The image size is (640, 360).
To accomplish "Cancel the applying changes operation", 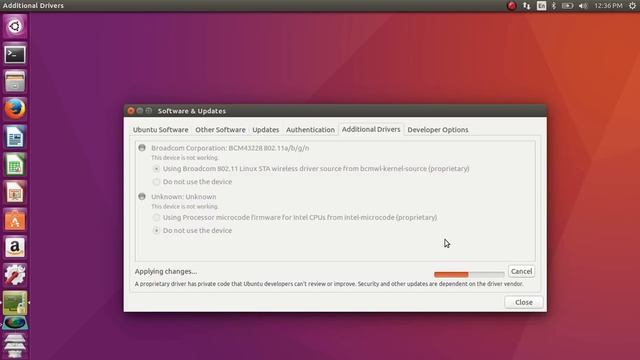I will pyautogui.click(x=521, y=271).
